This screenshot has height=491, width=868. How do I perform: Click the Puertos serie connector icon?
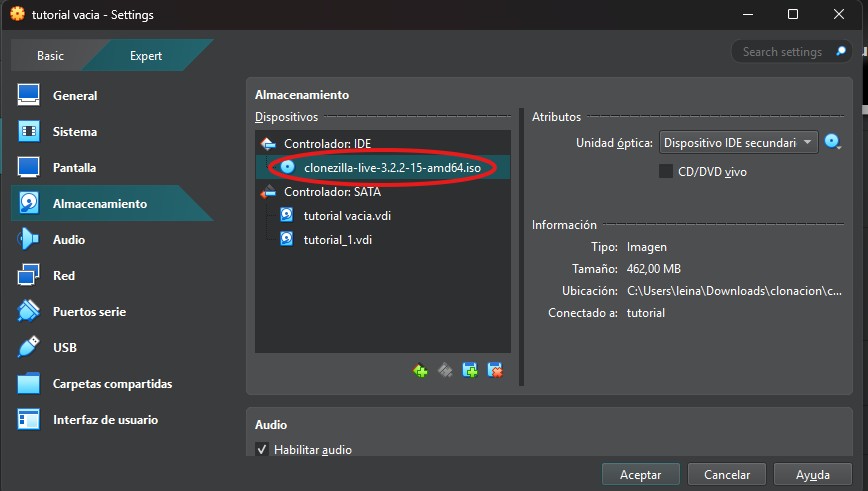[x=28, y=311]
